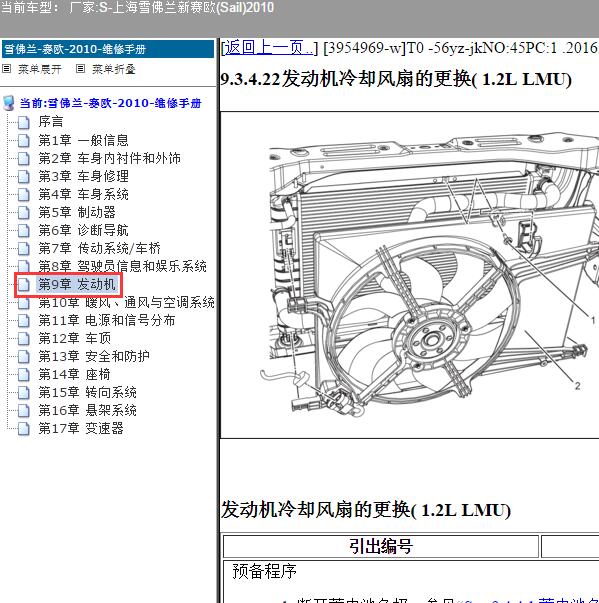Viewport: 599px width, 603px height.
Task: Click the 菜单展开 expand-menu icon
Action: (x=7, y=69)
